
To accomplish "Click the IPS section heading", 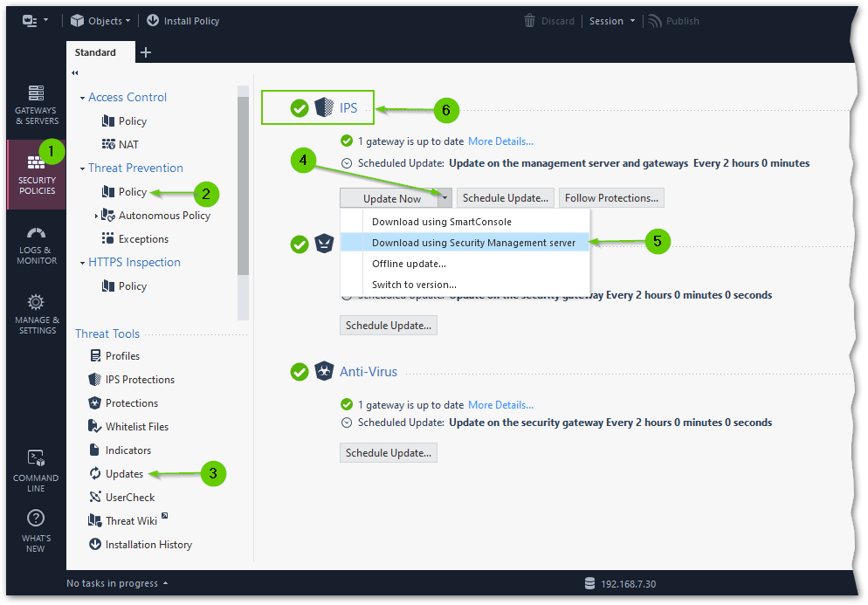I will tap(348, 108).
